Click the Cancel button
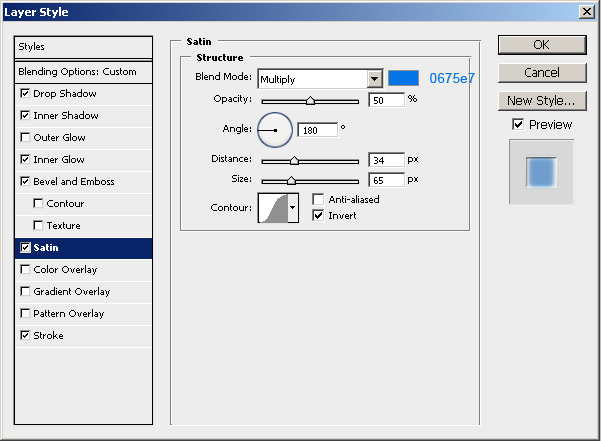Viewport: 601px width, 441px height. point(541,72)
